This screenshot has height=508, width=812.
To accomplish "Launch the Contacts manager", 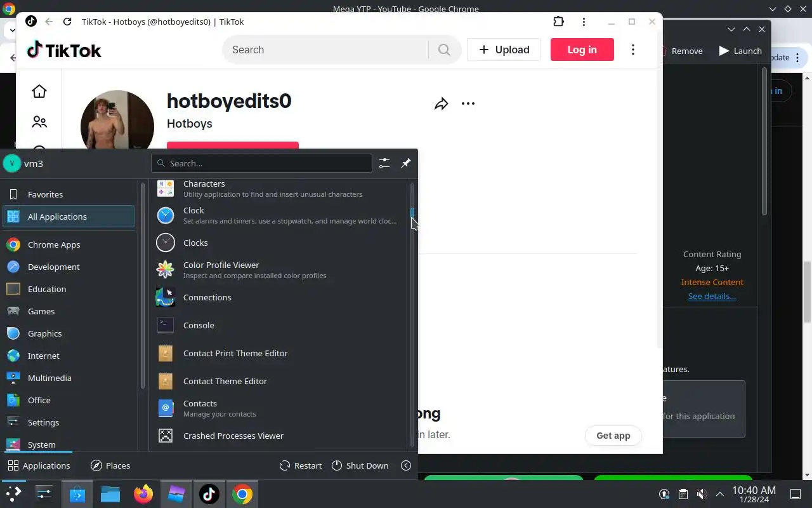I will pyautogui.click(x=279, y=408).
